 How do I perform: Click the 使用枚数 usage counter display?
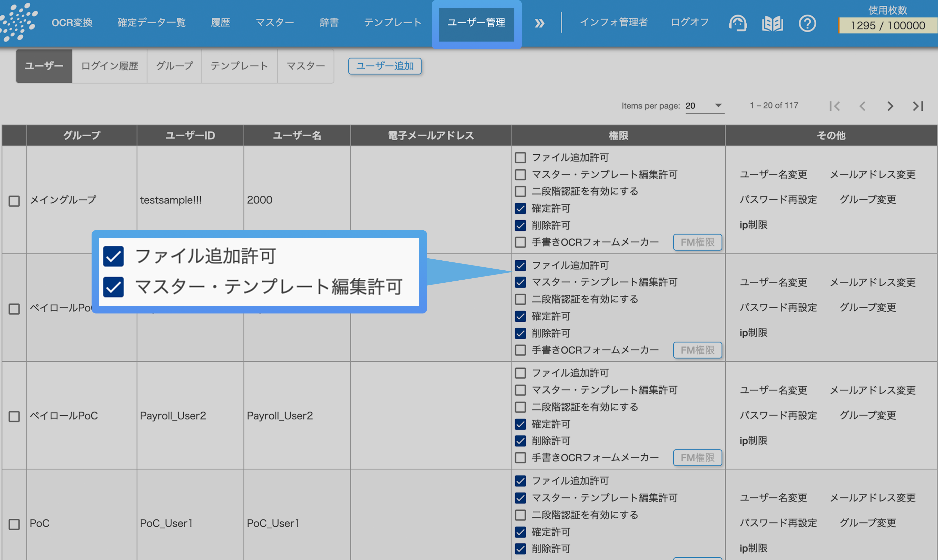pyautogui.click(x=887, y=25)
